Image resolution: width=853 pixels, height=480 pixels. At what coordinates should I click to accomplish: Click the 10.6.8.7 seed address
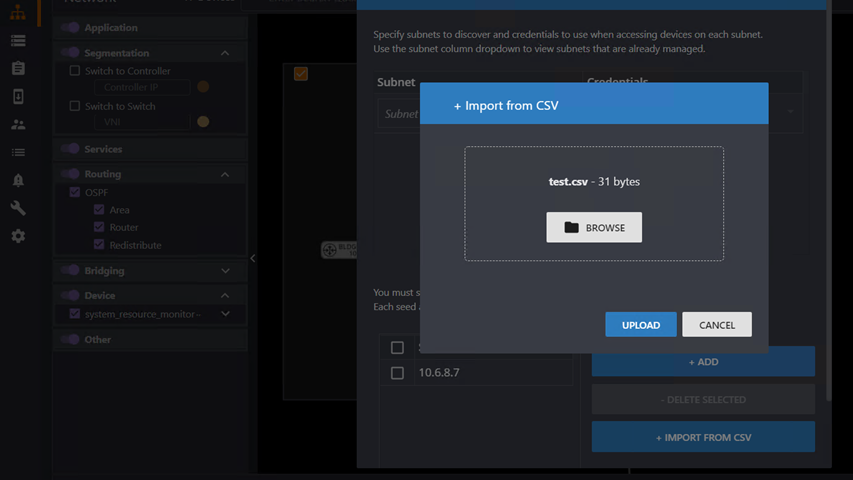[439, 373]
